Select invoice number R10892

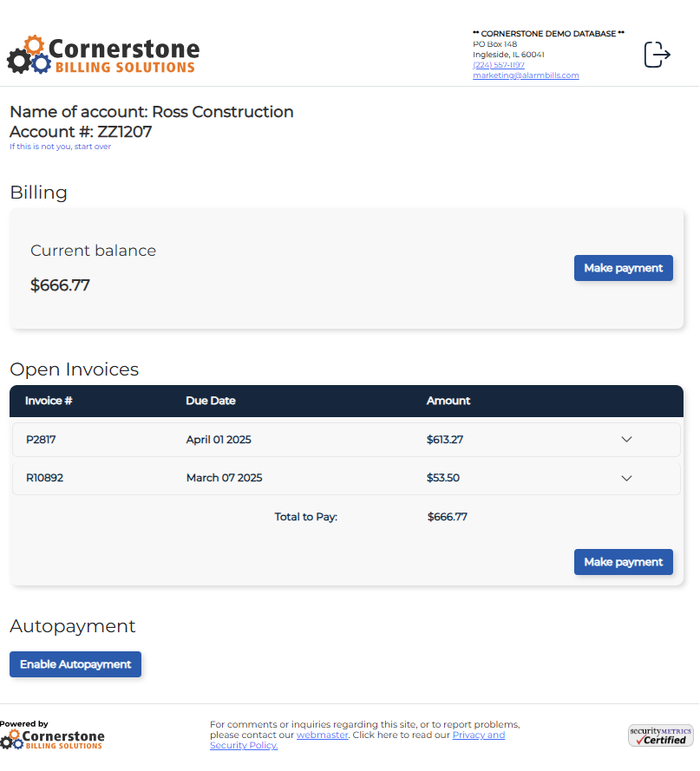point(44,478)
